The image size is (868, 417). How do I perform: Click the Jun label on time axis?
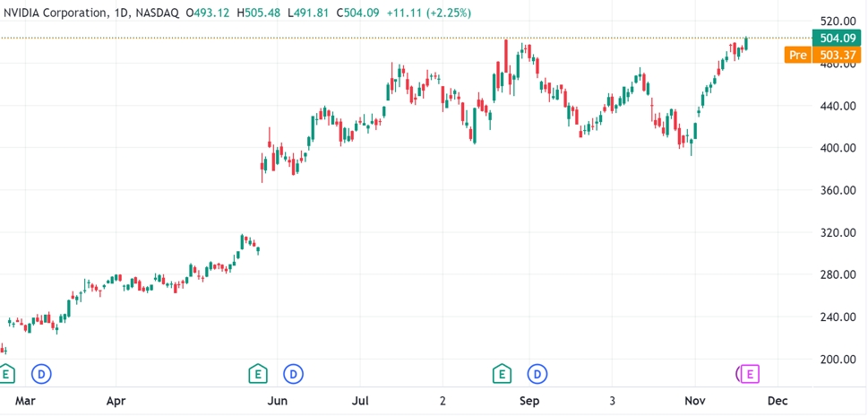pos(278,400)
